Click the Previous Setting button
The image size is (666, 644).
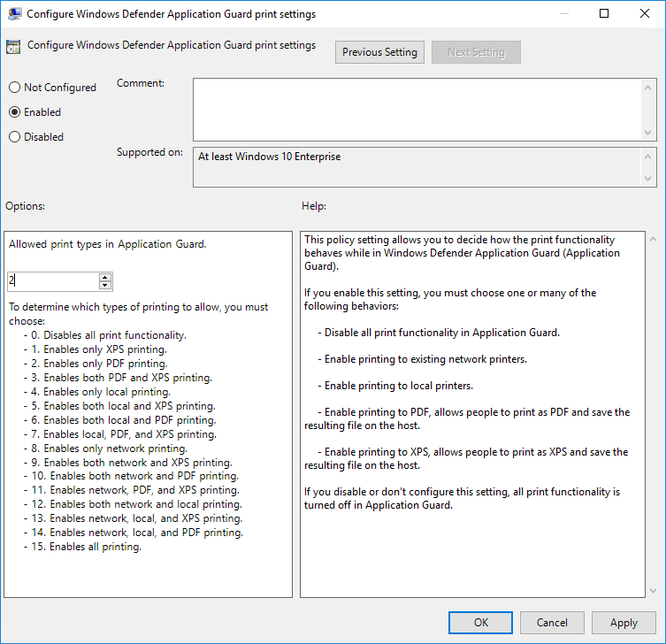[x=379, y=52]
